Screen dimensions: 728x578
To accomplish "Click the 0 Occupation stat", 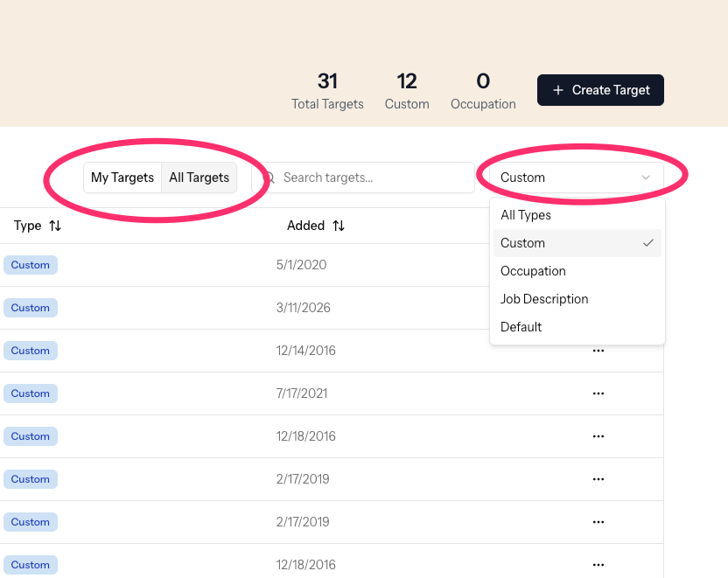I will pos(483,91).
